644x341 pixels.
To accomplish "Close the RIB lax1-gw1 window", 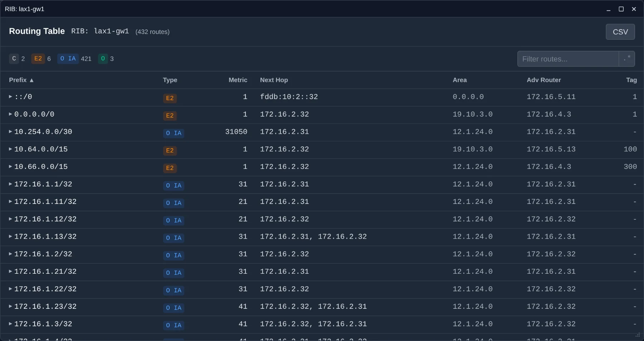I will [634, 9].
